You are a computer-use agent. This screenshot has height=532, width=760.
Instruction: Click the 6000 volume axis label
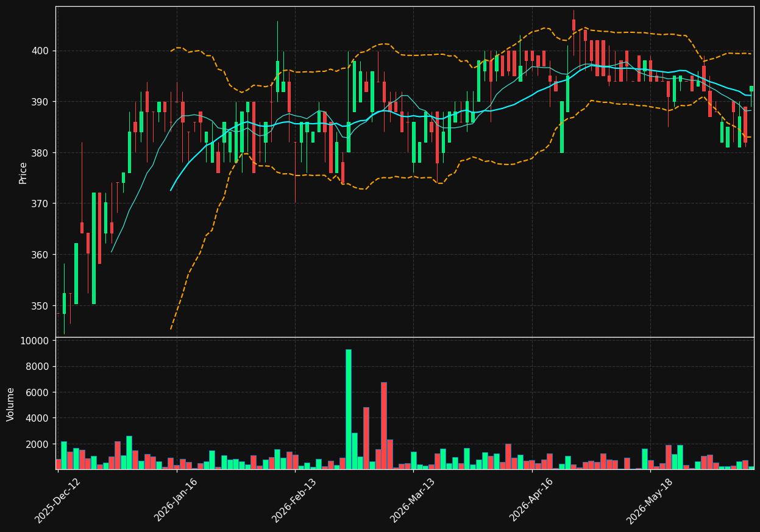point(38,392)
